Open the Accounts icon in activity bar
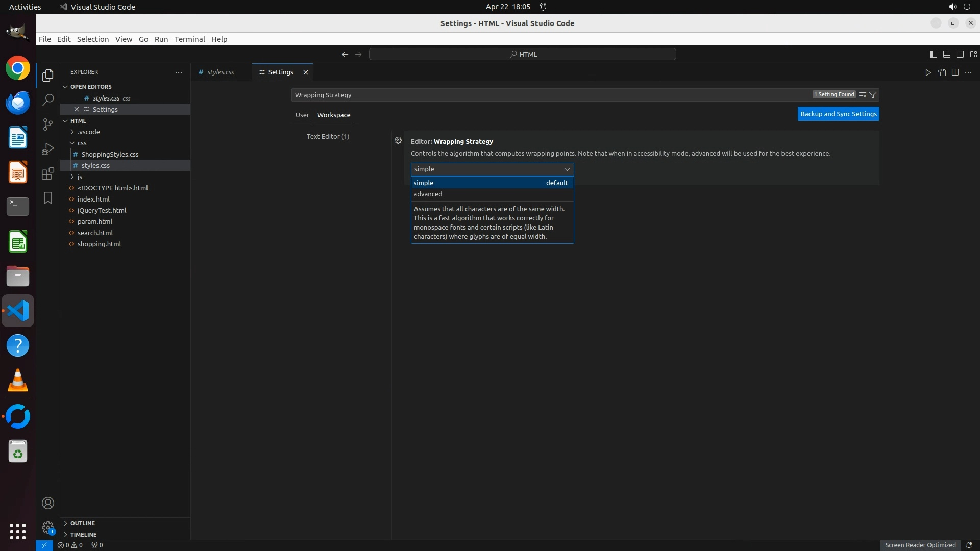 [x=48, y=503]
